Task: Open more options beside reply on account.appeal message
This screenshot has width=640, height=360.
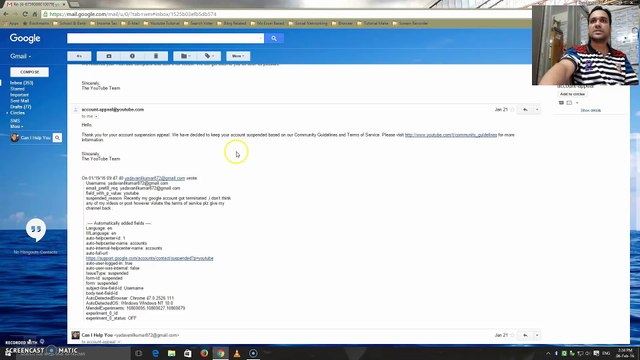Action: coord(537,110)
